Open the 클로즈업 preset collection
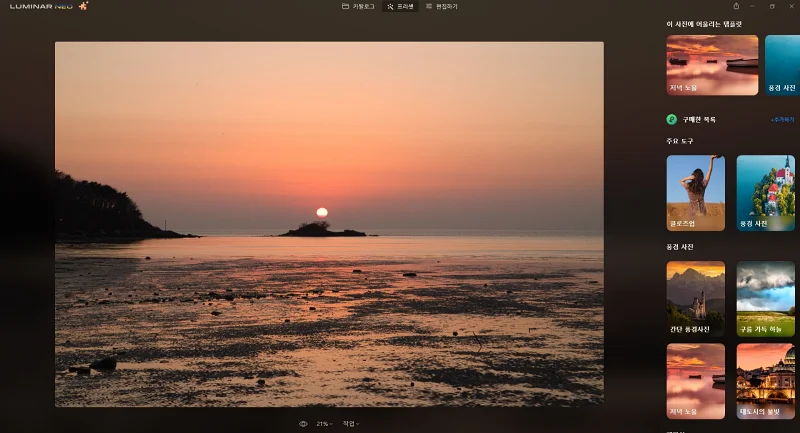Image resolution: width=800 pixels, height=433 pixels. [695, 193]
